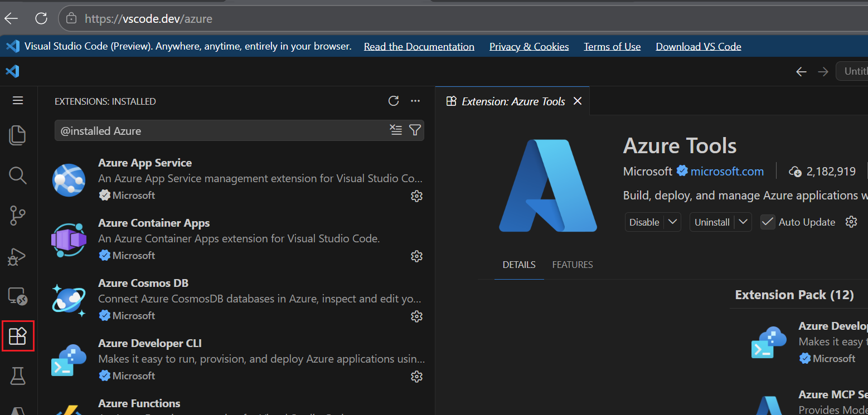Viewport: 868px width, 415px height.
Task: Refresh the installed extensions list
Action: click(x=394, y=101)
